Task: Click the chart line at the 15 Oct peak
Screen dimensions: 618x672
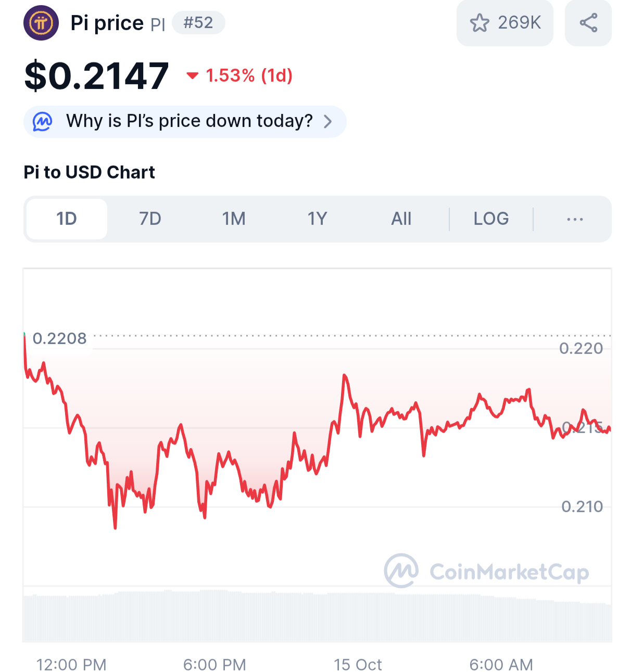Action: point(344,375)
